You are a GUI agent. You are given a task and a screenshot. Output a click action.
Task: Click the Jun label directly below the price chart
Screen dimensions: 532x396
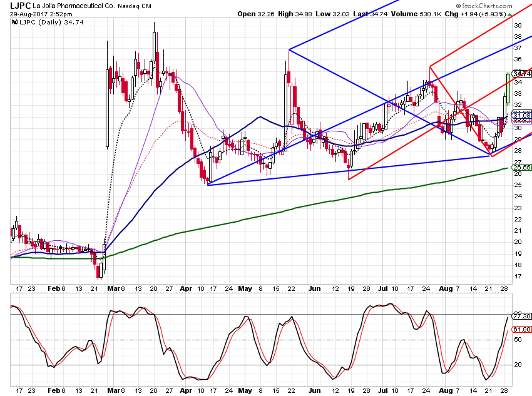tap(315, 288)
